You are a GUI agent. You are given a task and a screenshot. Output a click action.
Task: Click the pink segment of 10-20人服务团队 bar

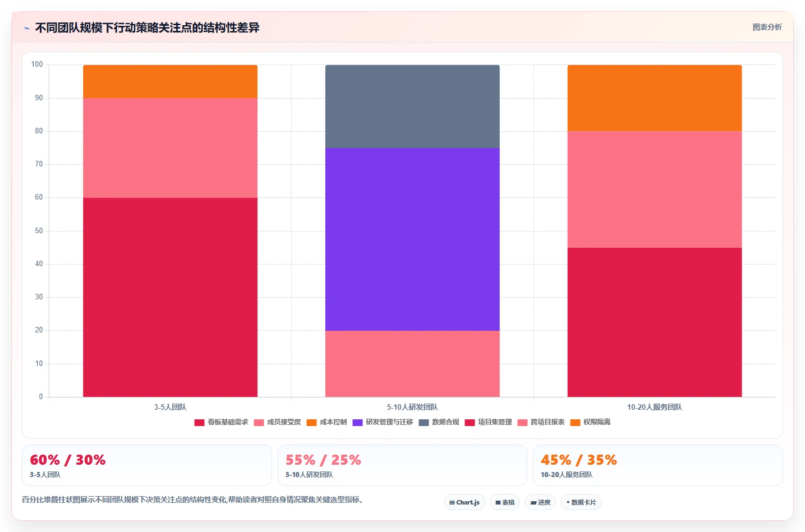tap(655, 189)
